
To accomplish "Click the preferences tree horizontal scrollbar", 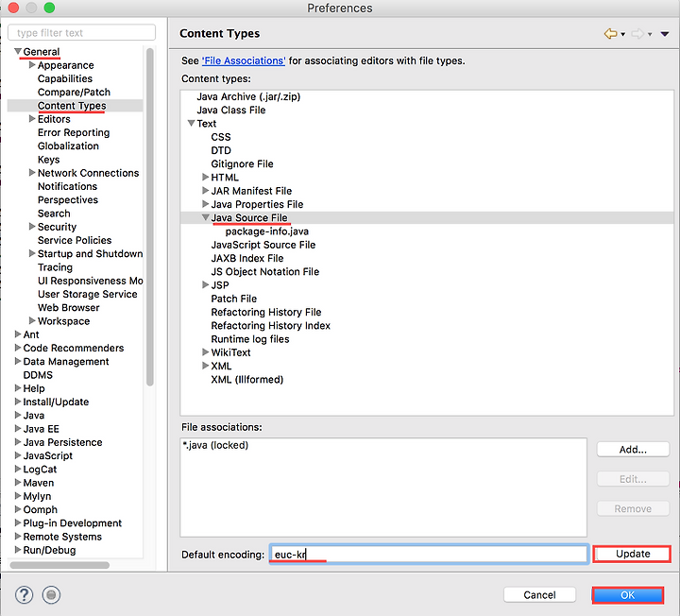I will tap(59, 565).
